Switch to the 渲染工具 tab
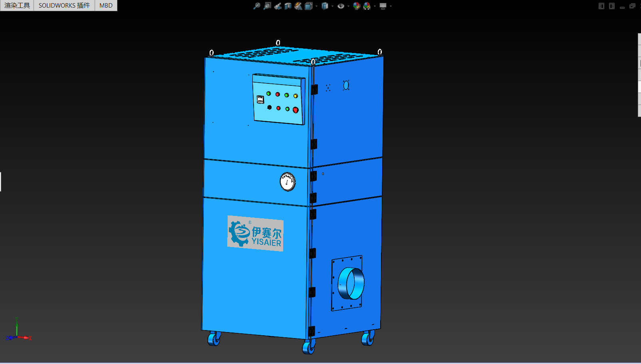This screenshot has height=364, width=641. click(x=17, y=6)
